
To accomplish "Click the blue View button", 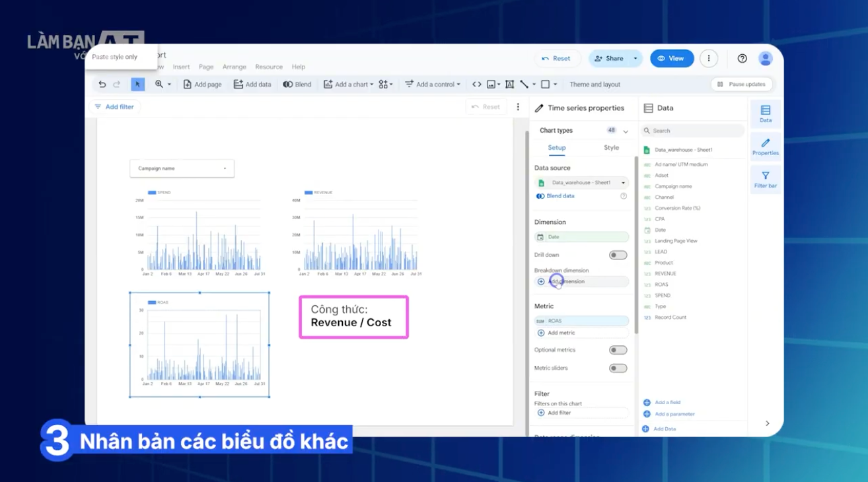I will (x=671, y=58).
